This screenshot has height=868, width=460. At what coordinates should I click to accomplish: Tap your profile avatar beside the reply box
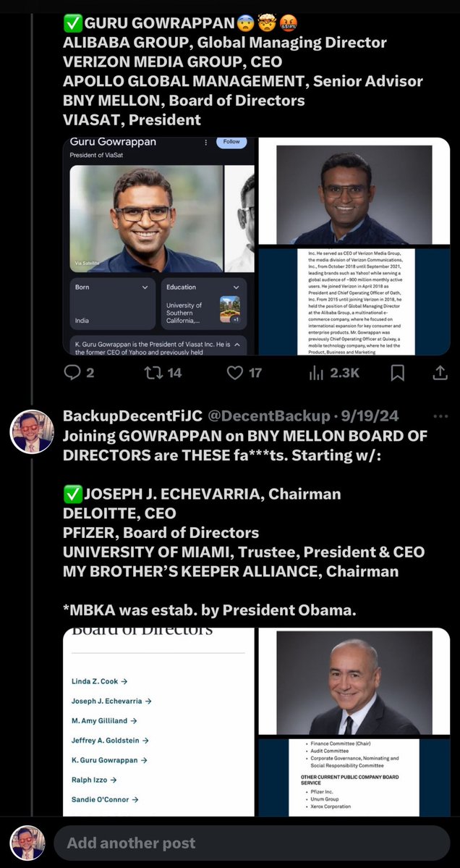[27, 843]
